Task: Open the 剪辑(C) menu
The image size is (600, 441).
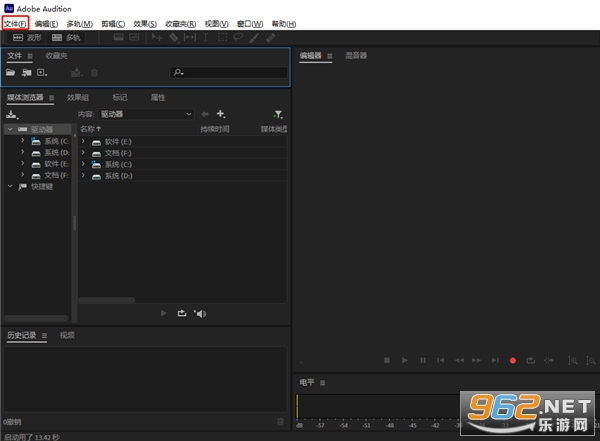Action: [x=112, y=24]
